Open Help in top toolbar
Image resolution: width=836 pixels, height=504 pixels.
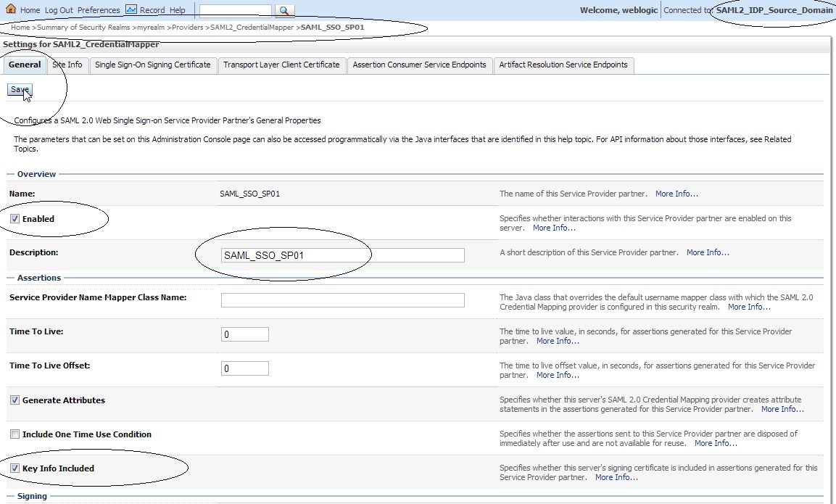pyautogui.click(x=178, y=10)
